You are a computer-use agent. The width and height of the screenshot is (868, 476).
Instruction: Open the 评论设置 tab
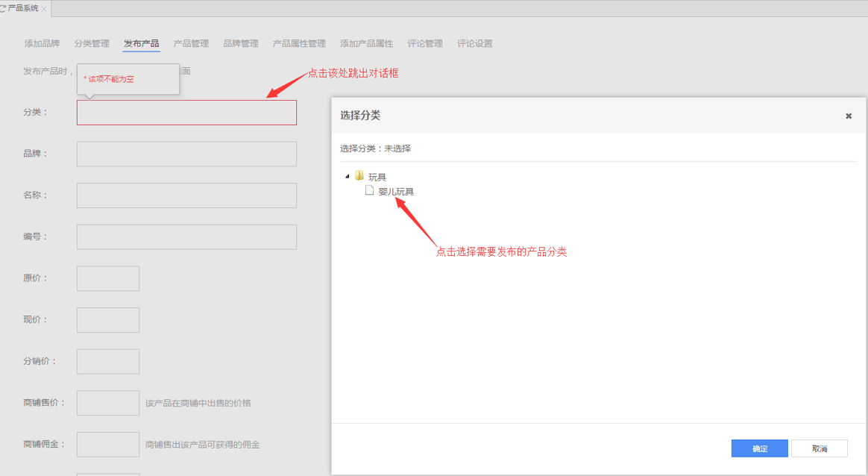tap(474, 43)
